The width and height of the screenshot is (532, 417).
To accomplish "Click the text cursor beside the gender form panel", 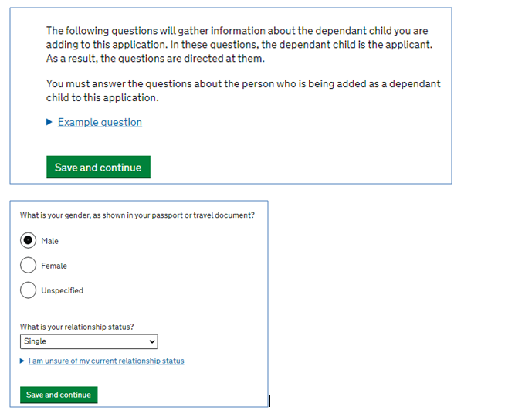I will [x=269, y=401].
